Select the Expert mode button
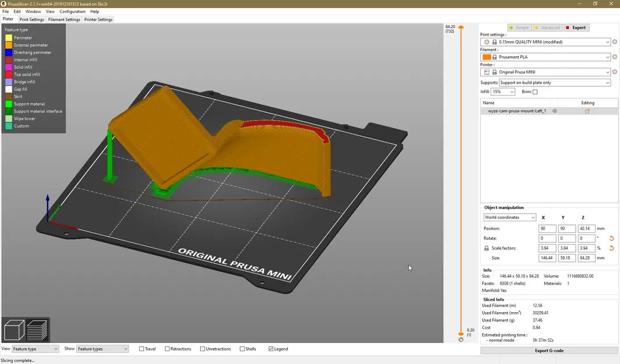This screenshot has width=620, height=364. pos(577,27)
